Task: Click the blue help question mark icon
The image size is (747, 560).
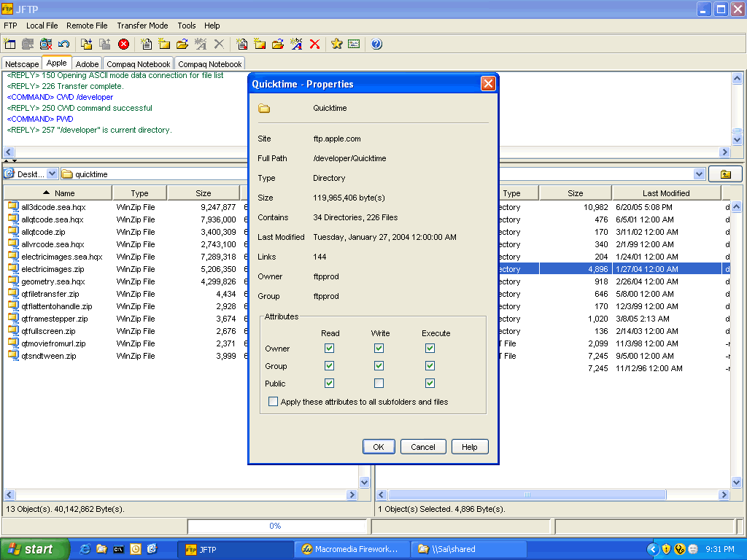Action: tap(376, 44)
